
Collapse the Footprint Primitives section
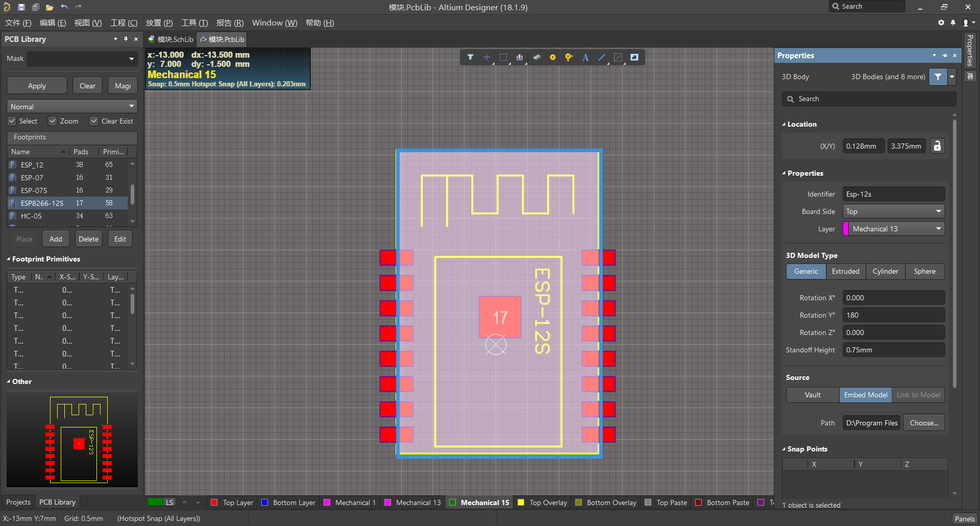(x=9, y=259)
